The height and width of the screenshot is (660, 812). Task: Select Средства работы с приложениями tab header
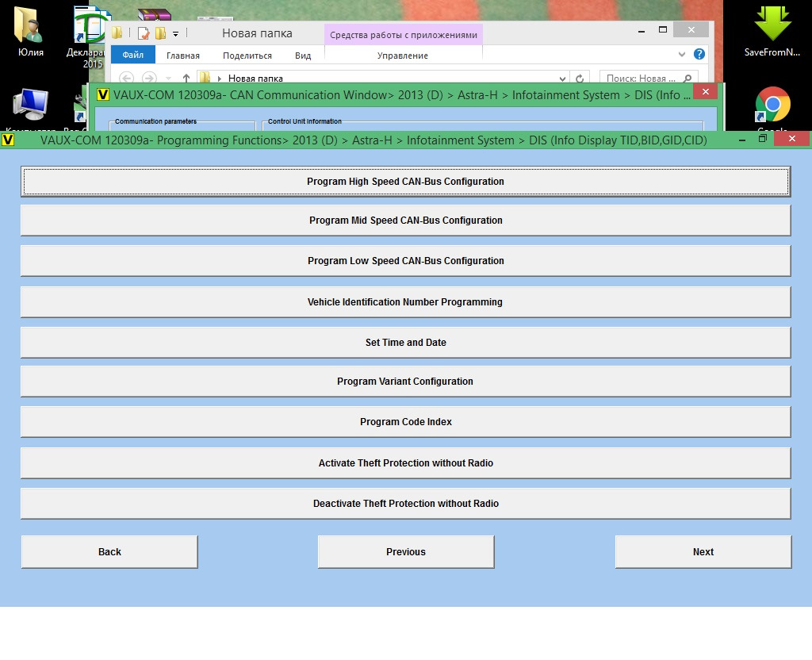click(x=404, y=35)
